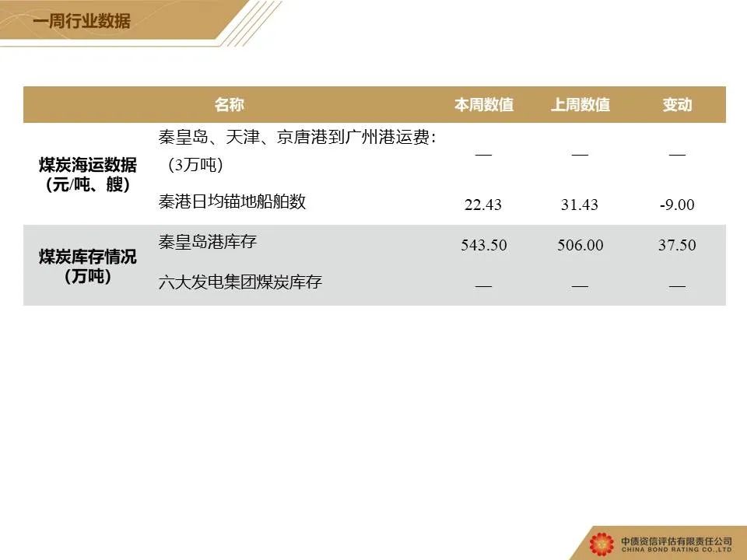Click the slide title 一周行业数据

tap(82, 21)
